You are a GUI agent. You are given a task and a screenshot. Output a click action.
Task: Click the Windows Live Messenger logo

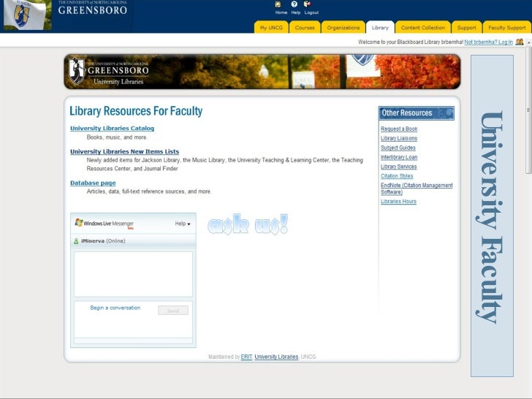click(104, 224)
